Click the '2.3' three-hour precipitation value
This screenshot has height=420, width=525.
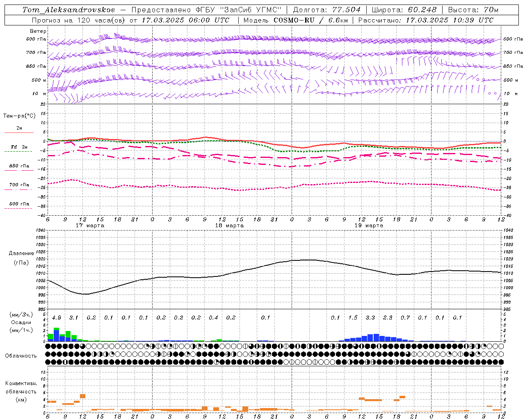(388, 317)
